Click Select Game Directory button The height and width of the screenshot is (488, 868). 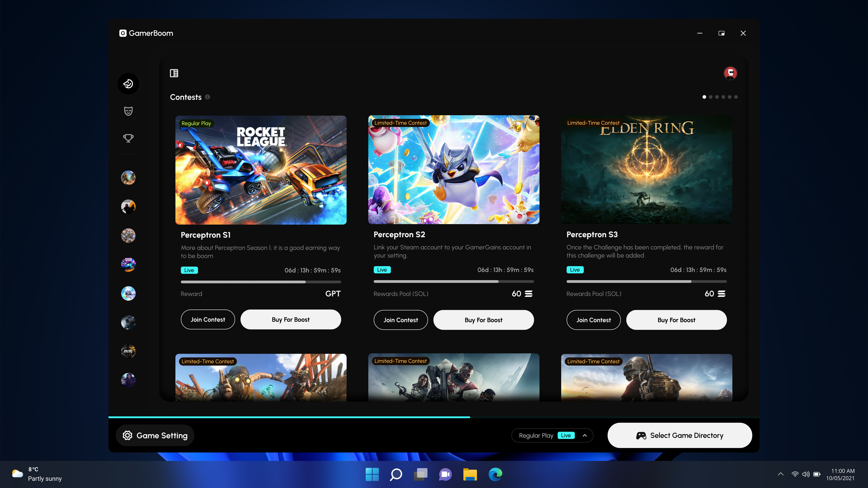[x=679, y=435]
